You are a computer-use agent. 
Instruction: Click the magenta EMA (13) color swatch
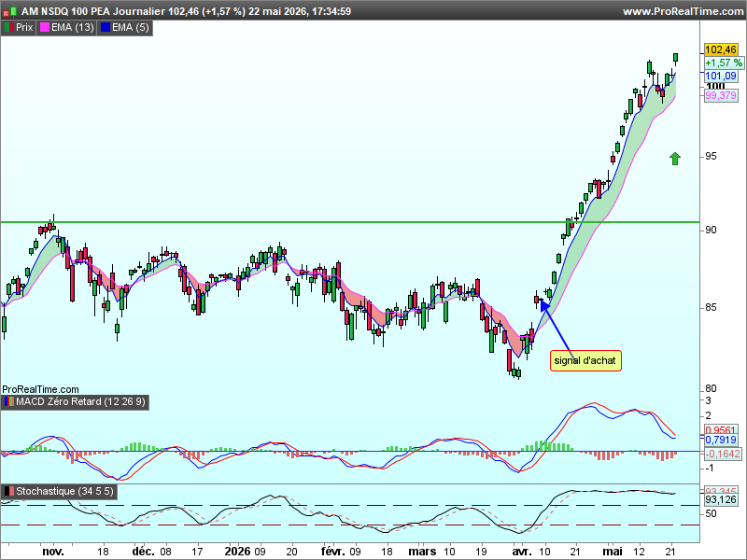pos(44,28)
